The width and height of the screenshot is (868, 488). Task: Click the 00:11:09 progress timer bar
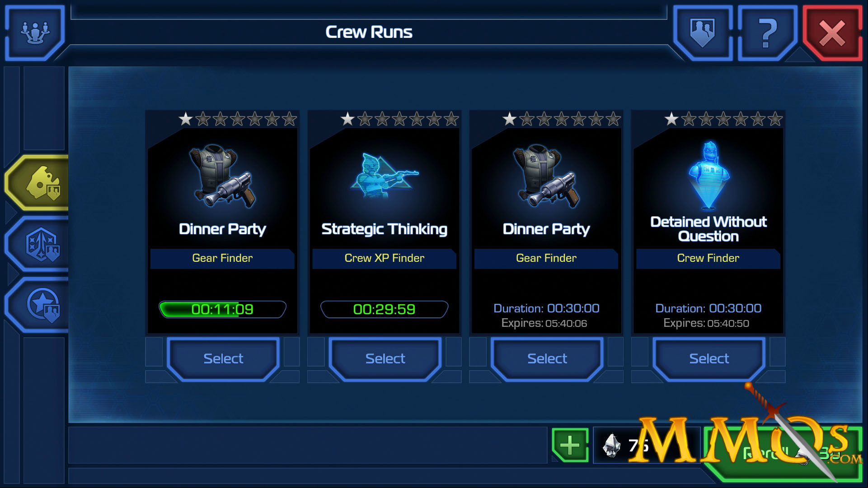(x=222, y=309)
